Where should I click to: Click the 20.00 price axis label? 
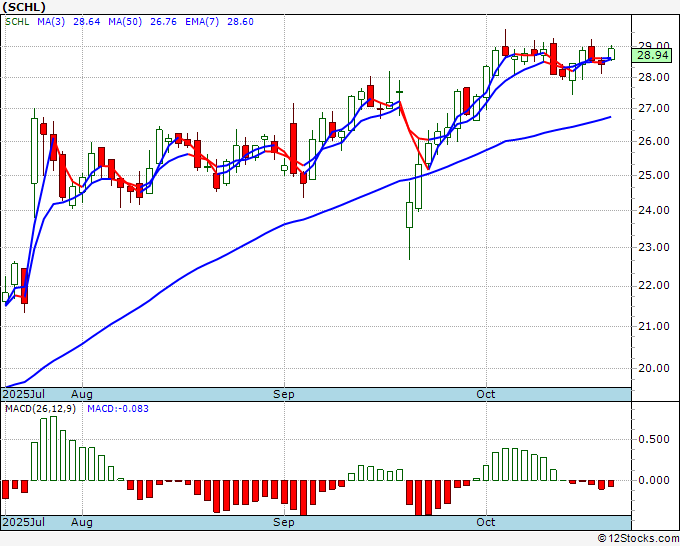pos(654,368)
